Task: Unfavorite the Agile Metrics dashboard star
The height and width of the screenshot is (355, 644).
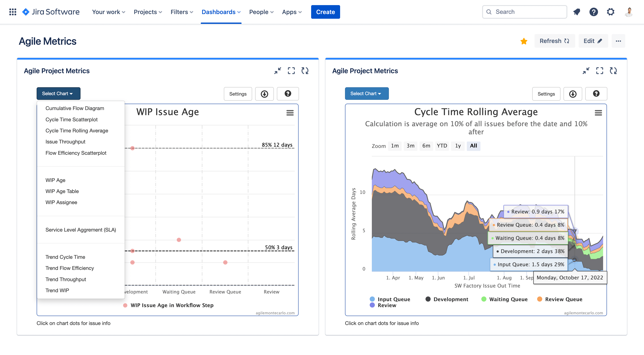Action: click(524, 41)
